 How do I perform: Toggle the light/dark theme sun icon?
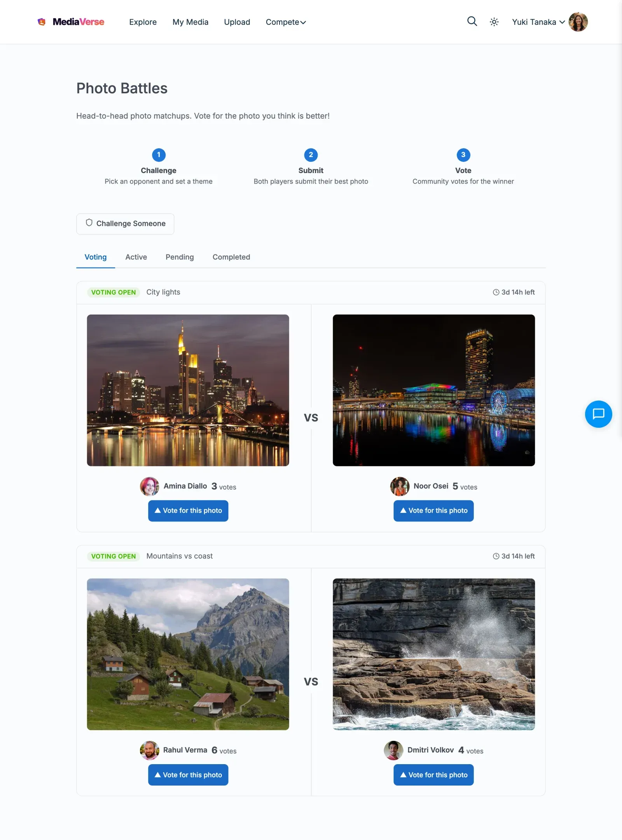494,22
